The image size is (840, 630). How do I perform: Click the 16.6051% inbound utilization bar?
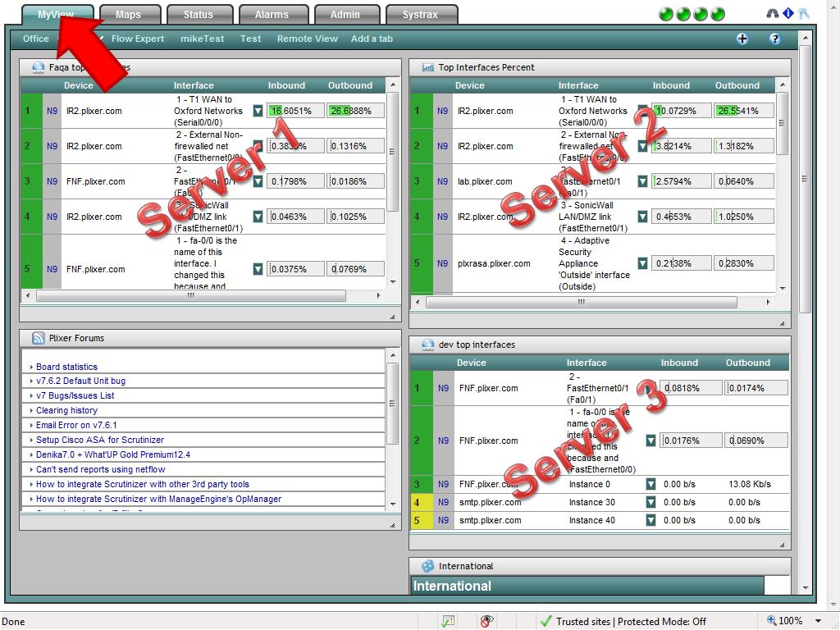pyautogui.click(x=295, y=111)
